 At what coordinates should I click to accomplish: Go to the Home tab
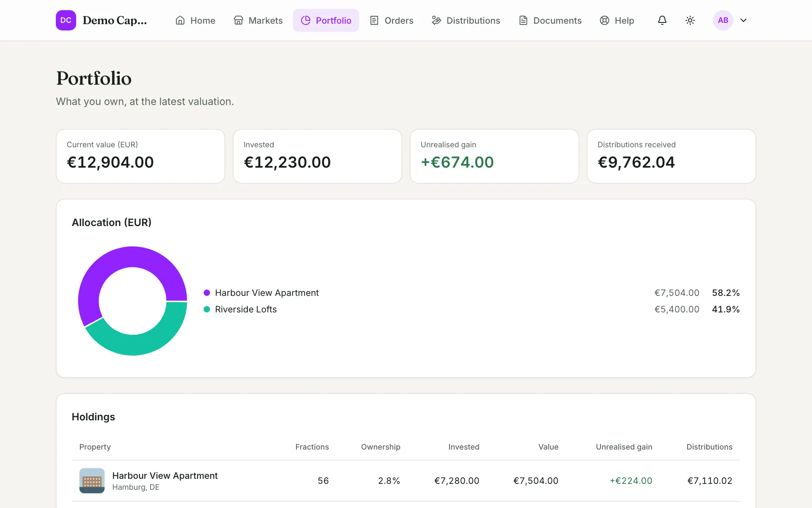195,20
